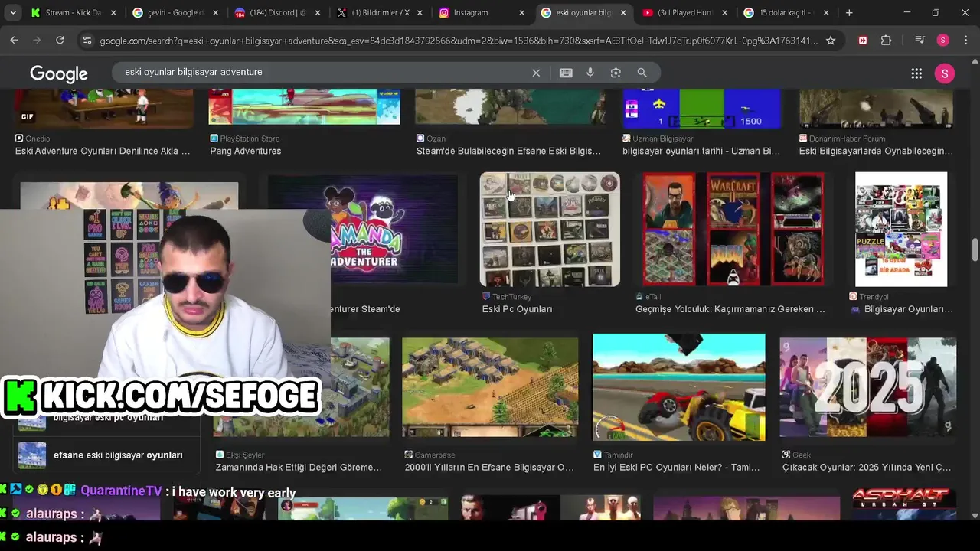This screenshot has width=980, height=551.
Task: Open Zamanında Hak Ettiği Değeri link
Action: pos(299,468)
